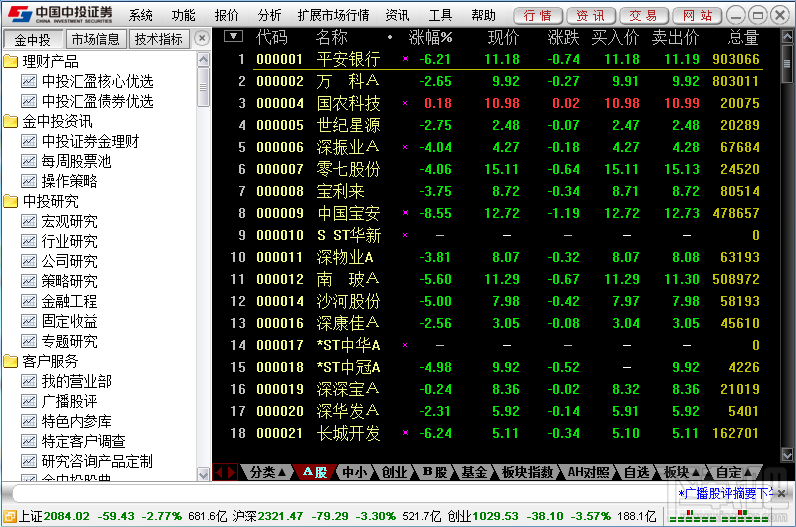796x527 pixels.
Task: Open 中投证券金理财 chart icon
Action: [x=29, y=141]
